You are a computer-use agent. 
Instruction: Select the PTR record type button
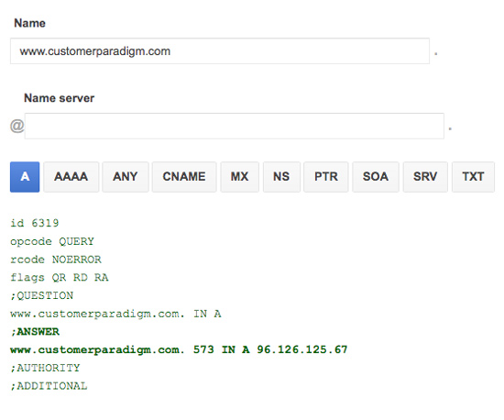tap(326, 177)
